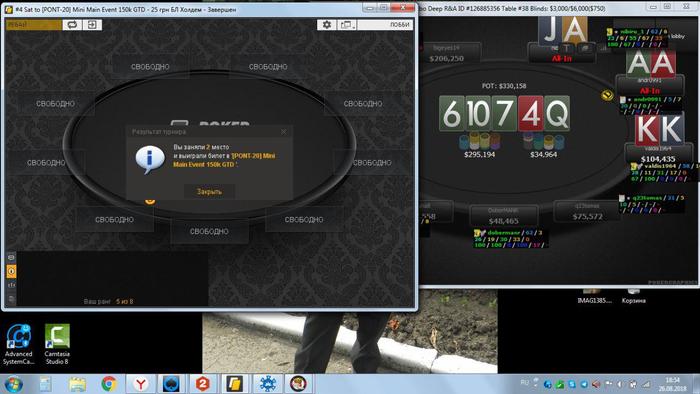This screenshot has height=394, width=700.
Task: Open Yandex browser from the taskbar
Action: [141, 384]
